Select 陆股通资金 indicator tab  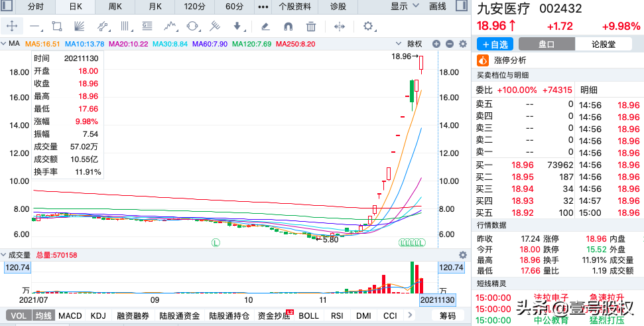point(180,316)
